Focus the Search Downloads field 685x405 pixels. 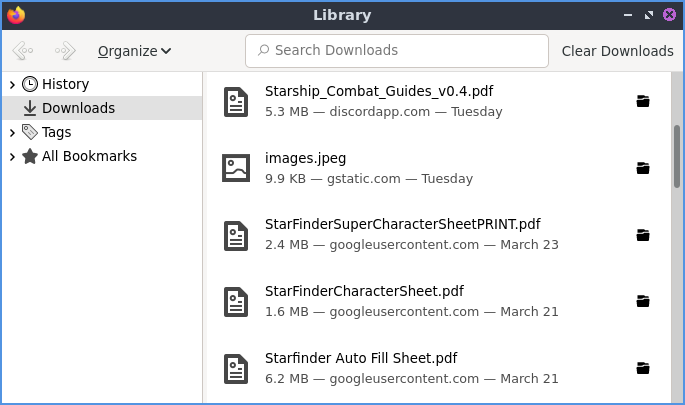(x=397, y=51)
